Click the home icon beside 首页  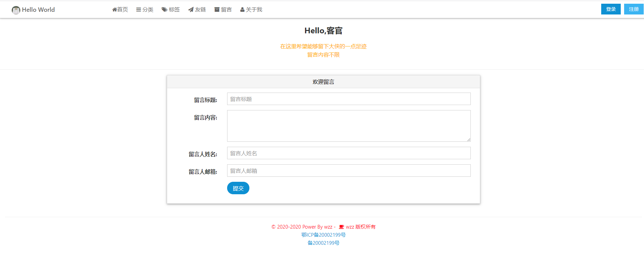point(115,9)
